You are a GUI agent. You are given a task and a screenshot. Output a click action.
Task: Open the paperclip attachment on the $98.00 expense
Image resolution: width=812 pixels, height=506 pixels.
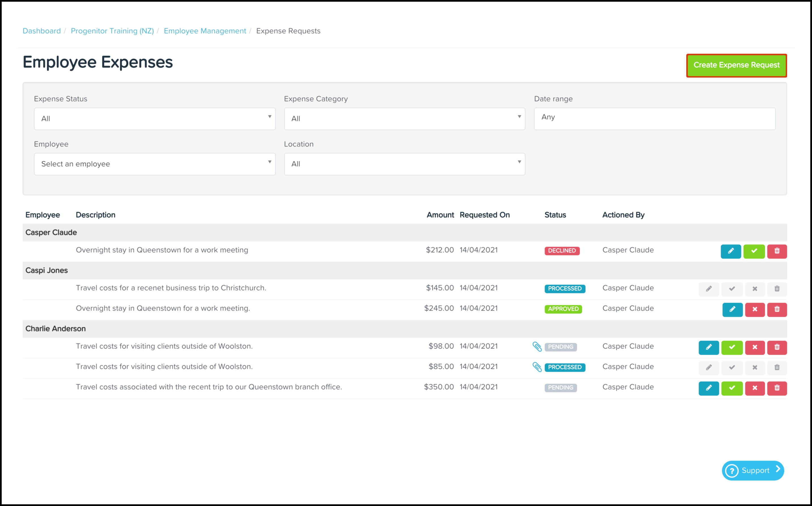[x=537, y=347]
